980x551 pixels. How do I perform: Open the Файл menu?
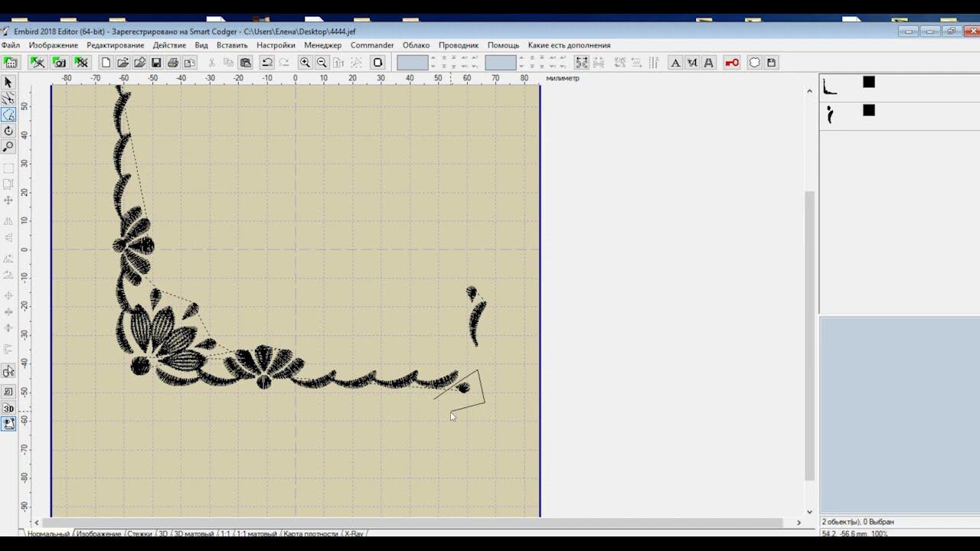coord(11,45)
